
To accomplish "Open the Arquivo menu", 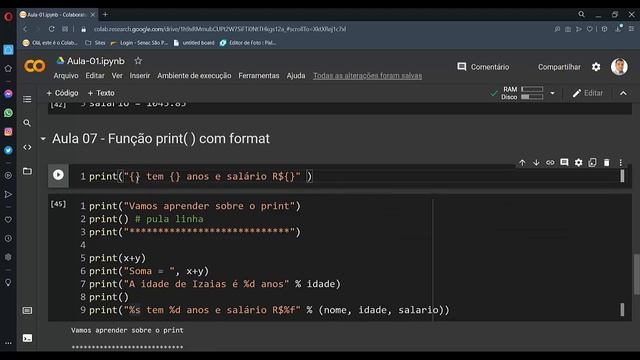I will pos(66,76).
